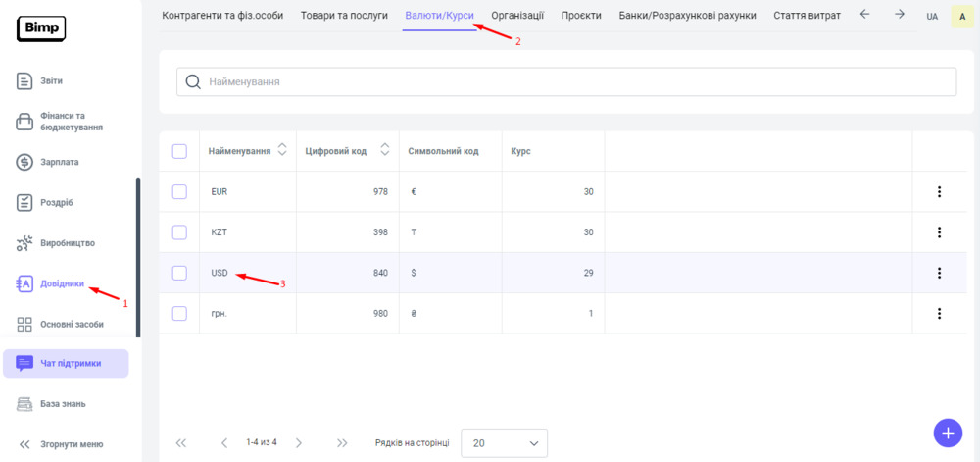Open the three-dot menu for the EUR row
Viewport: 980px width, 462px height.
pyautogui.click(x=939, y=192)
